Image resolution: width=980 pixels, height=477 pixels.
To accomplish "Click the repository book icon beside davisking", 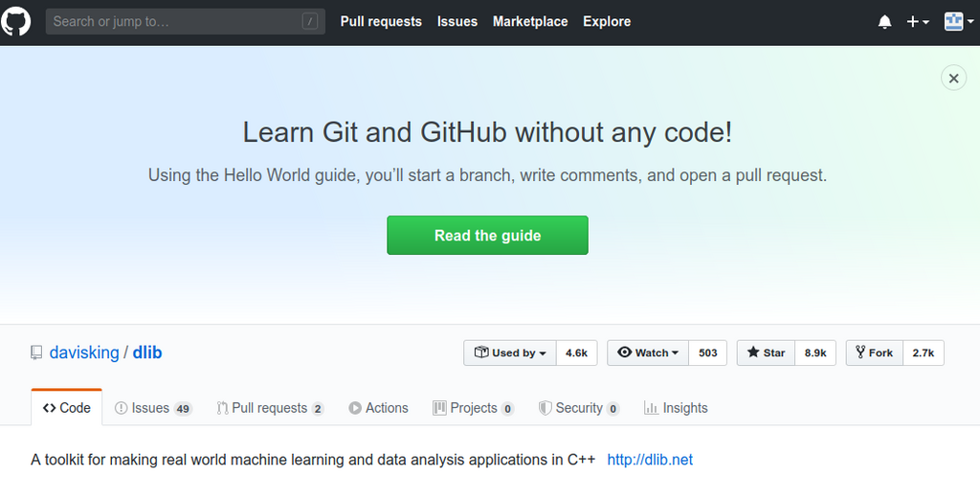I will pos(36,353).
